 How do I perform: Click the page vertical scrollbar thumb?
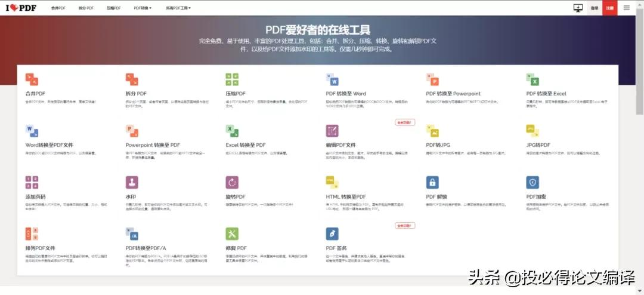point(640,61)
